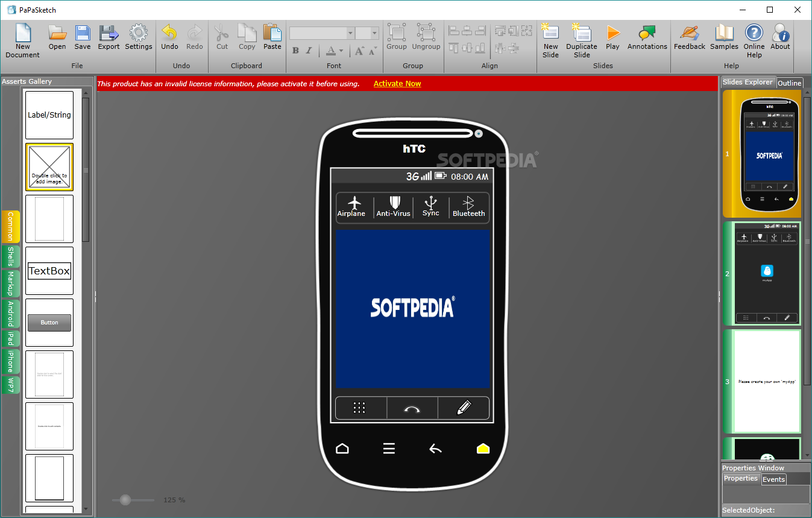Open the Events tab
The height and width of the screenshot is (518, 812).
tap(773, 479)
